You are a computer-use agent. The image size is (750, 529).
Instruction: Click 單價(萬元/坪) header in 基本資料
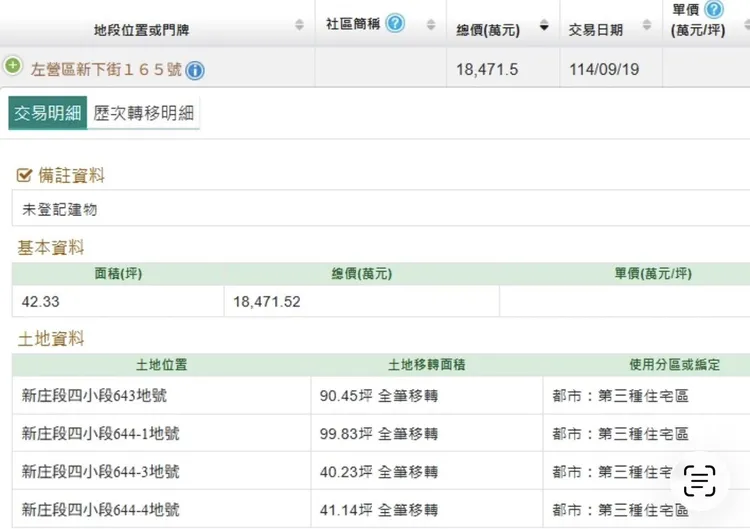[653, 274]
